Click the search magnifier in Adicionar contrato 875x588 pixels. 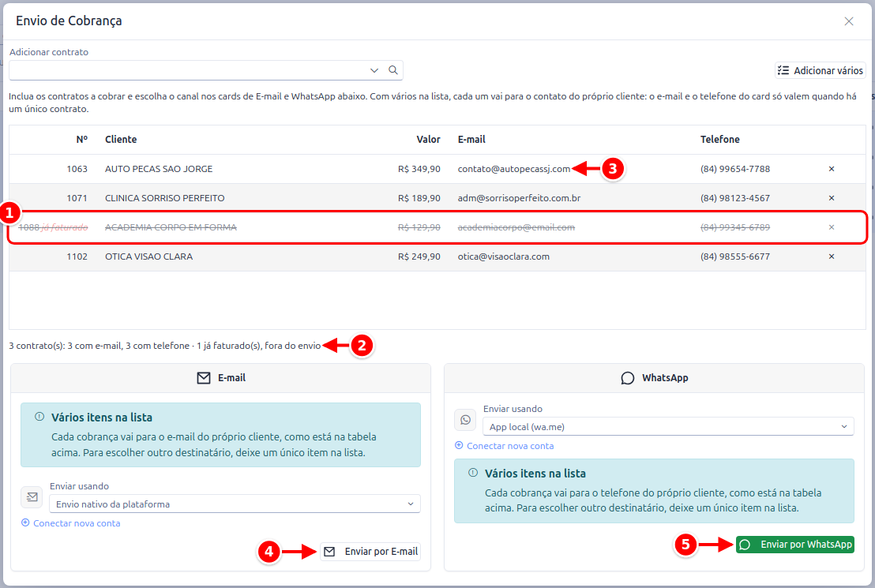point(392,70)
